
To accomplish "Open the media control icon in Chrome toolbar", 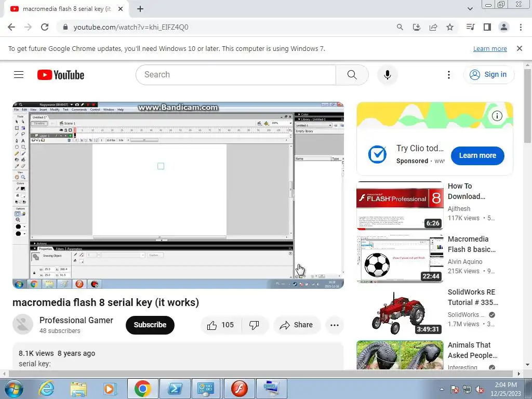I will pyautogui.click(x=470, y=27).
